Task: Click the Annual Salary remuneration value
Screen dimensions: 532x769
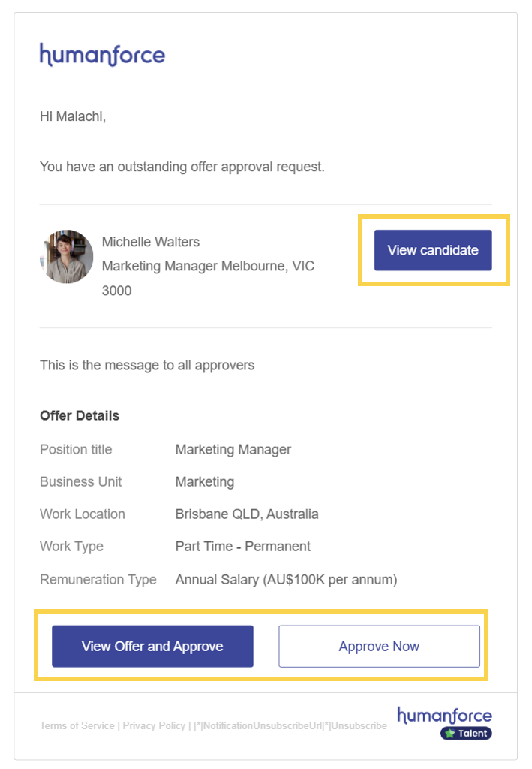Action: 286,580
